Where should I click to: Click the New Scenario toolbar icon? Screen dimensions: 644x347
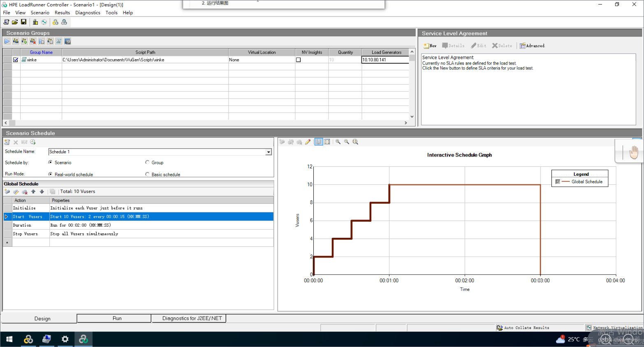pos(6,22)
